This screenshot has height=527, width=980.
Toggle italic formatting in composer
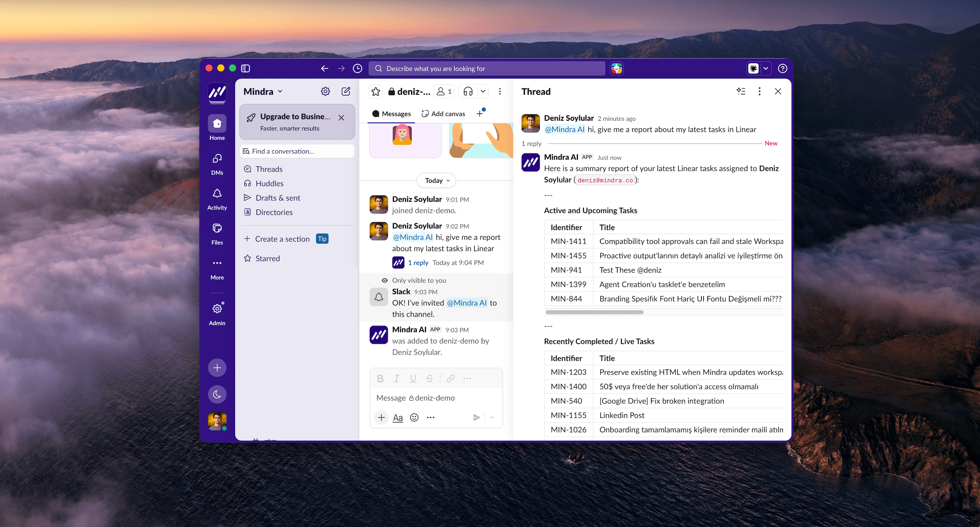pyautogui.click(x=396, y=378)
